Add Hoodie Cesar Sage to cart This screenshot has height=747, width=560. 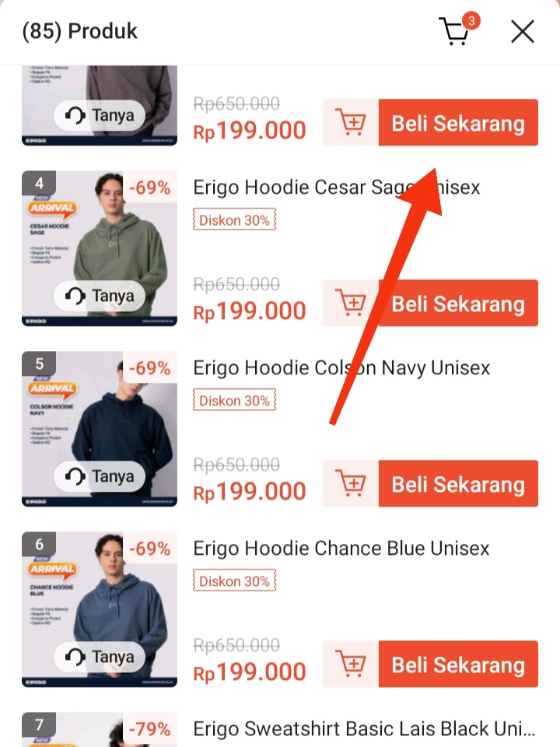point(351,303)
